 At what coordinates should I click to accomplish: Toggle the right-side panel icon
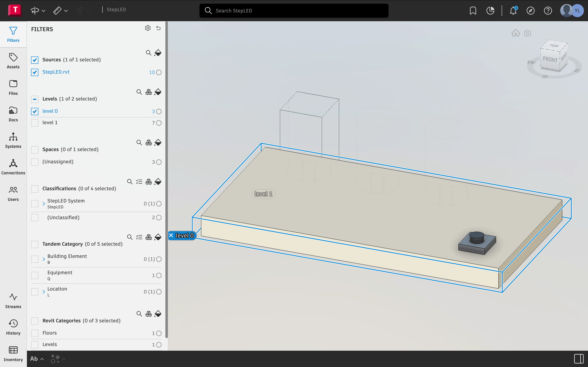pyautogui.click(x=579, y=358)
